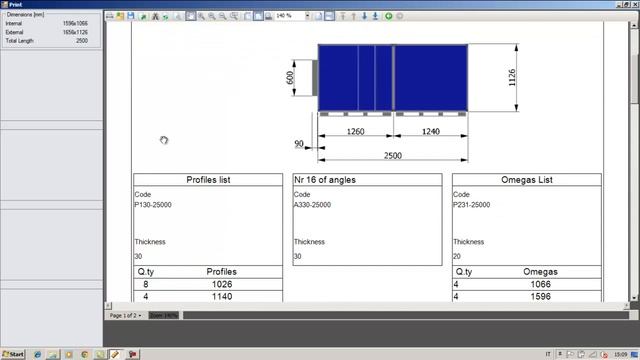Click the 'Internal' dimensions row

click(47, 23)
